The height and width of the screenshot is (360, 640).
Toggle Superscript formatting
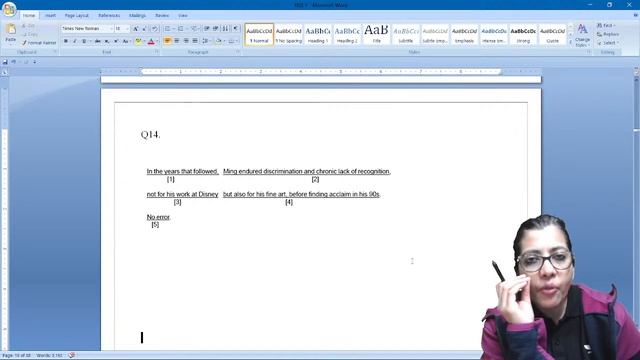coord(116,41)
